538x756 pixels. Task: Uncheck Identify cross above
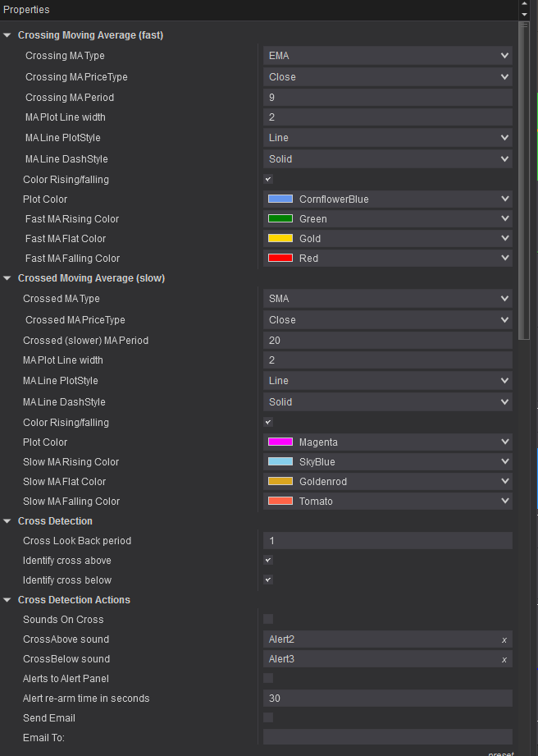click(x=268, y=560)
